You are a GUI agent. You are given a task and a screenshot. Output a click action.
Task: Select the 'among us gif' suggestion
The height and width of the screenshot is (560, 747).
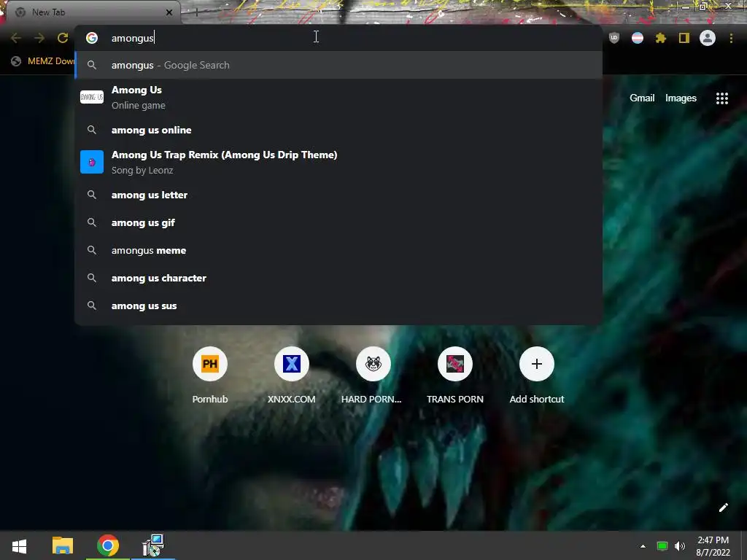(x=338, y=222)
